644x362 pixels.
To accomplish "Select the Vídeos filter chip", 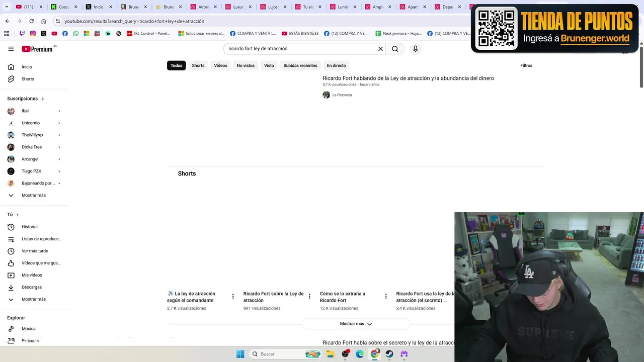I will [220, 65].
